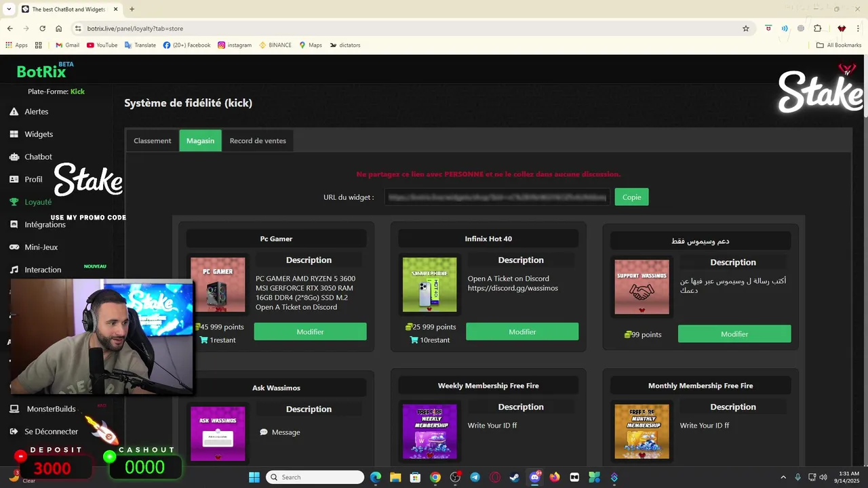Go to the Chatbot section
This screenshot has height=488, width=868.
[x=31, y=157]
